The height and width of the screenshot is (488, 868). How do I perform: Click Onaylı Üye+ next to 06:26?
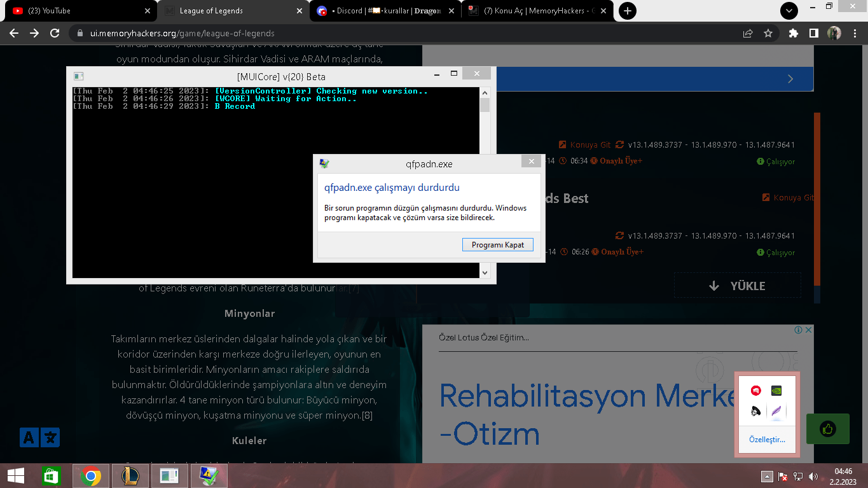pyautogui.click(x=616, y=252)
